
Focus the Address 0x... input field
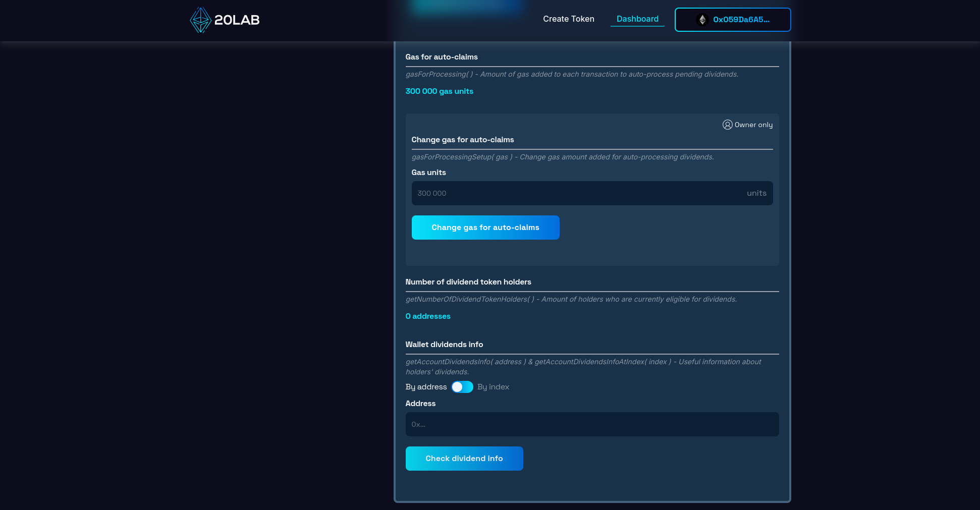592,424
